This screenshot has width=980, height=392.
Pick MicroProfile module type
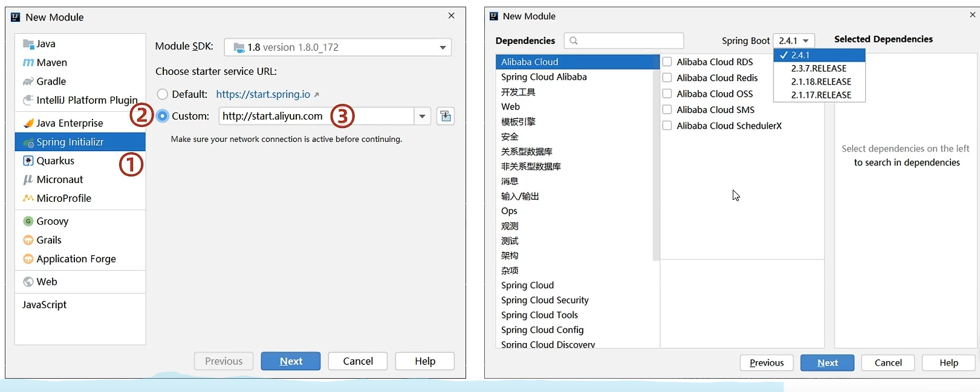tap(80, 198)
